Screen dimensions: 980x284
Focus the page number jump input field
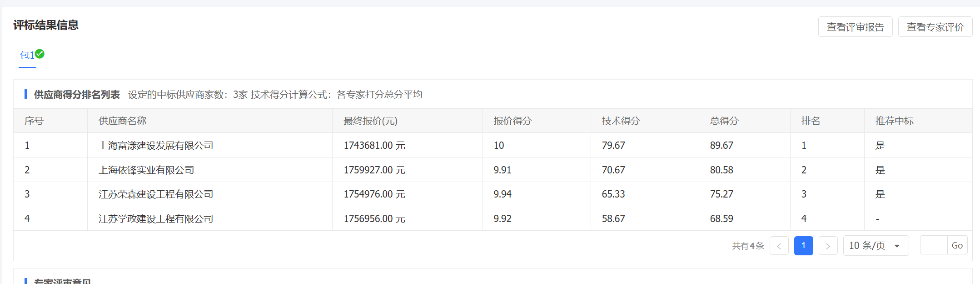(x=934, y=245)
